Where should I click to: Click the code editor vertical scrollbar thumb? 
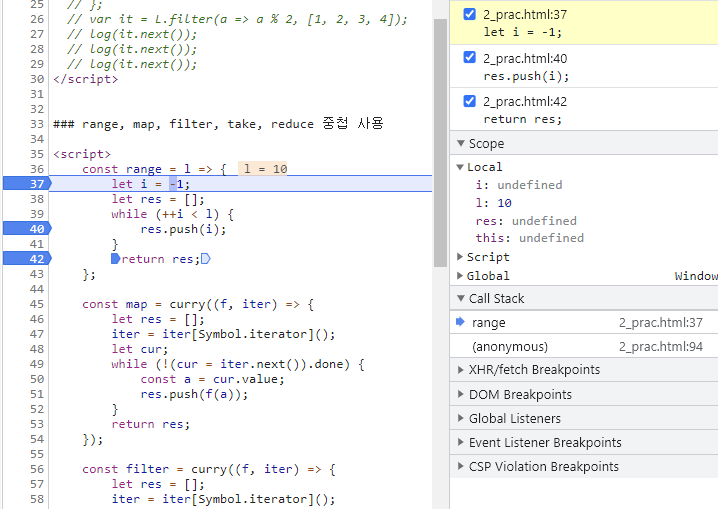pos(440,142)
